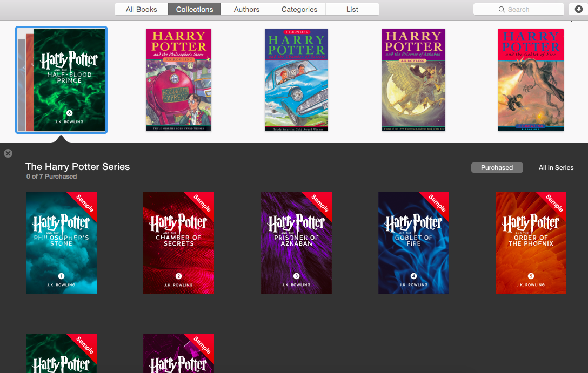Open the Philosopher's Stone train cover book
588x373 pixels.
(x=178, y=80)
